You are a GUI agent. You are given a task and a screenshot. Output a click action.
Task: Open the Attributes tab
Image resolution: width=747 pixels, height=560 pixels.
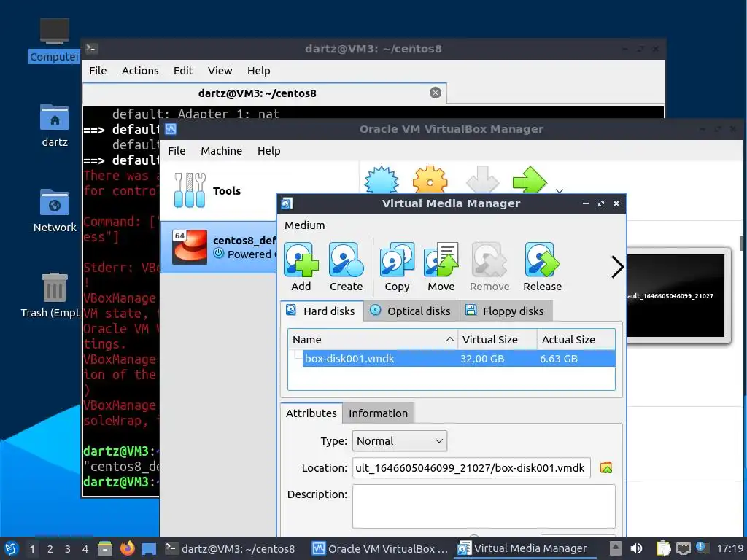point(311,413)
